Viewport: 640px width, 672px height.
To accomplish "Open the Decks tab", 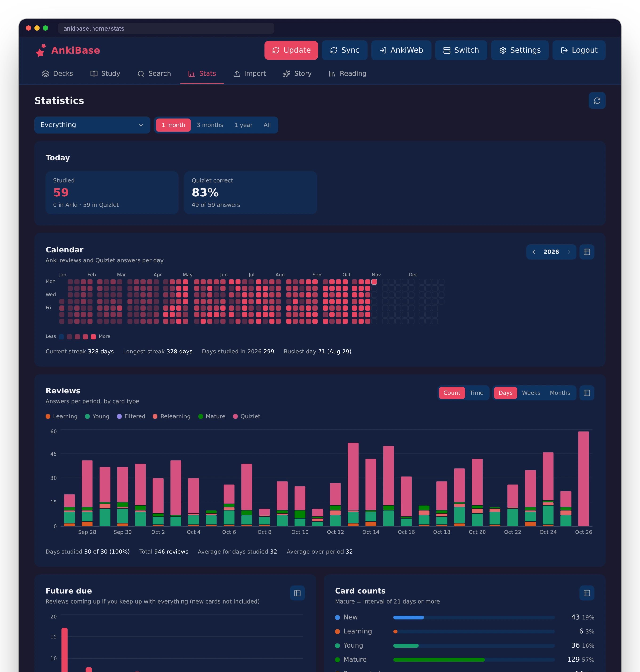I will point(57,74).
